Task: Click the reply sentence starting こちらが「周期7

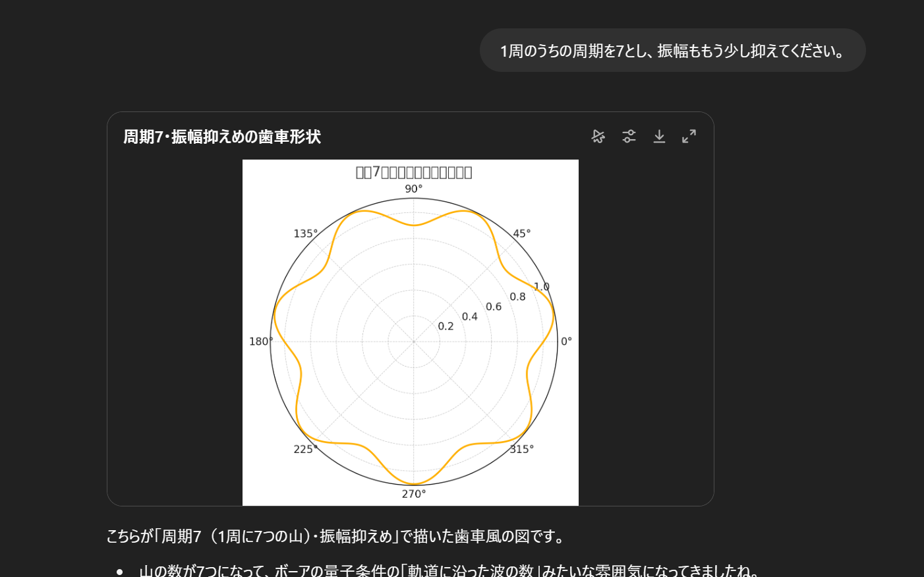Action: click(337, 536)
